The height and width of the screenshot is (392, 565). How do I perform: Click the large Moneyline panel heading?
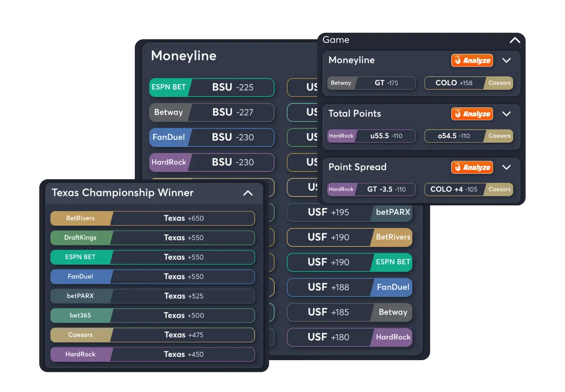pyautogui.click(x=184, y=56)
